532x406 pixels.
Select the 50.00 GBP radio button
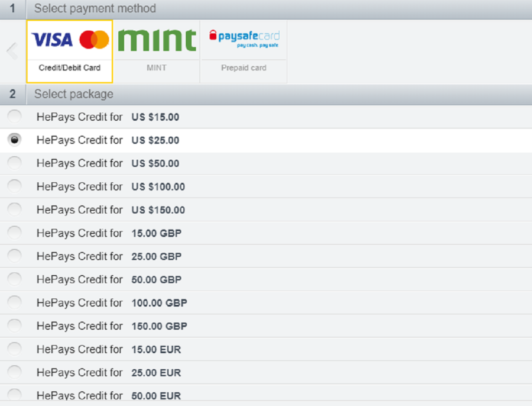[x=15, y=279]
